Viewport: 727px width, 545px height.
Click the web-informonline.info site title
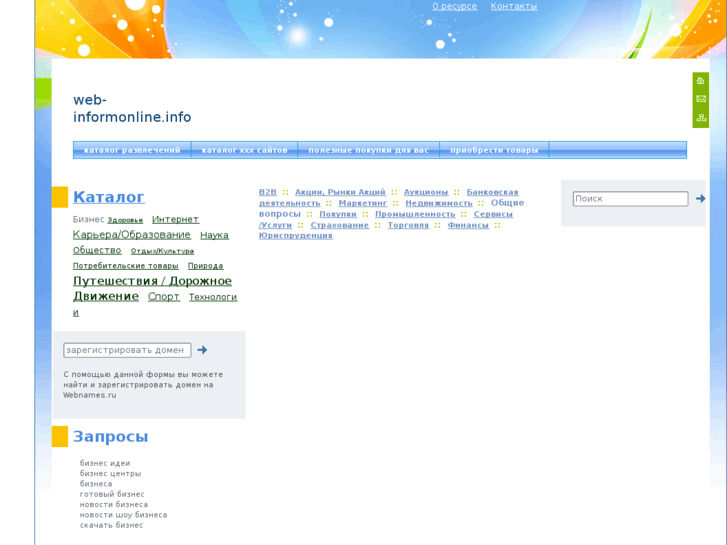132,109
